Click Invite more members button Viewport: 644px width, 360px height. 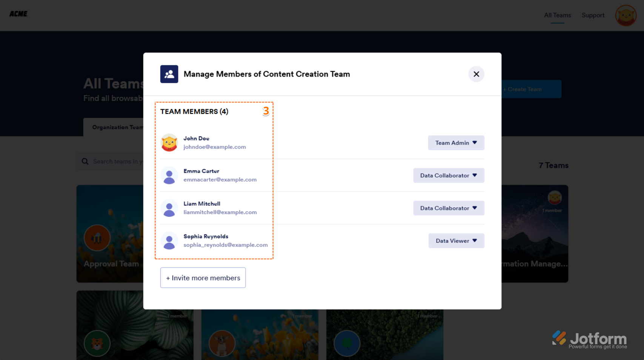[x=203, y=278]
